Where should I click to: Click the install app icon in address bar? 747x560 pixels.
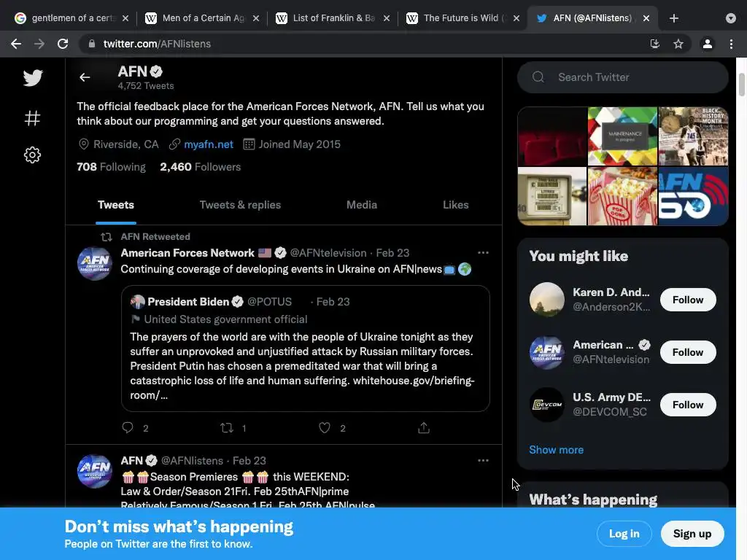tap(655, 44)
